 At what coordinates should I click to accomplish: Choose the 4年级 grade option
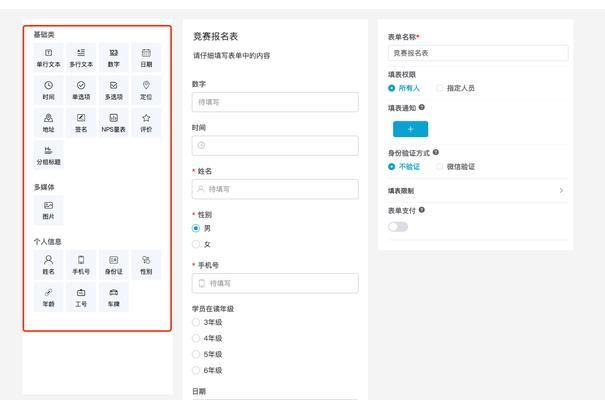pos(196,338)
